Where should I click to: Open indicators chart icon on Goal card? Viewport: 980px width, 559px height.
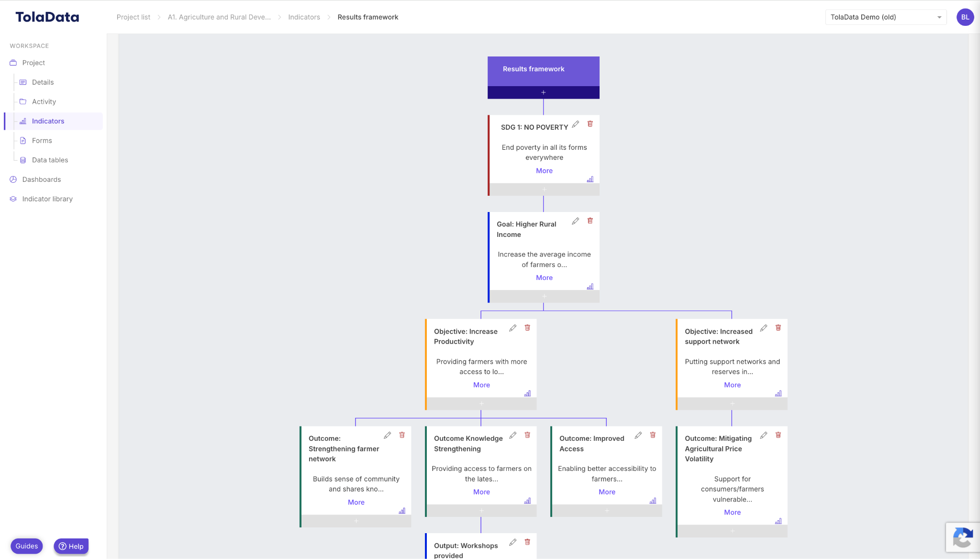[590, 287]
